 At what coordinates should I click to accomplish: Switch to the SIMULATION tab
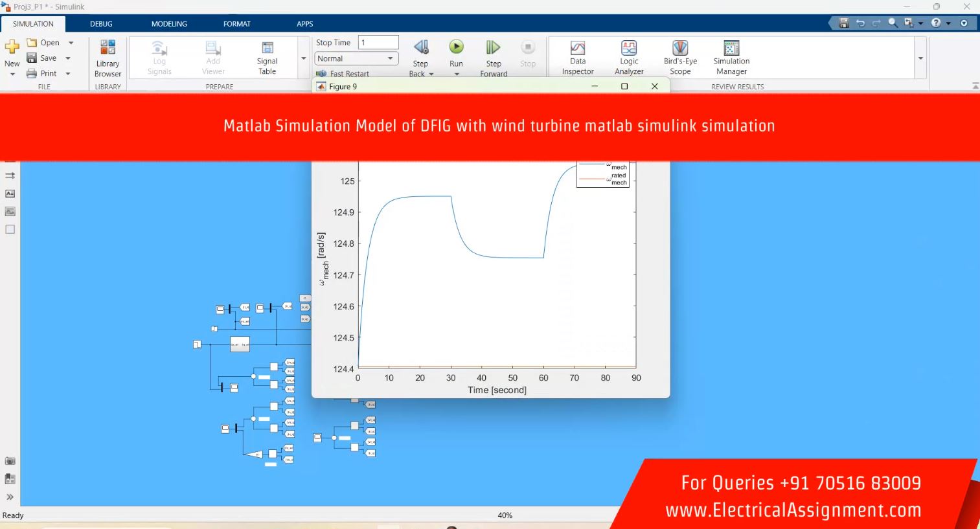point(33,24)
